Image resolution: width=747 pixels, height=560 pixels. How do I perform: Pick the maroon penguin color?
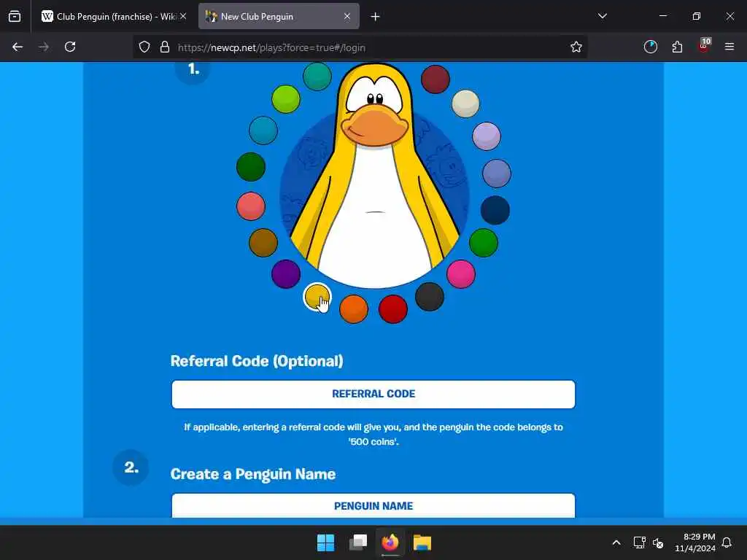(x=436, y=79)
